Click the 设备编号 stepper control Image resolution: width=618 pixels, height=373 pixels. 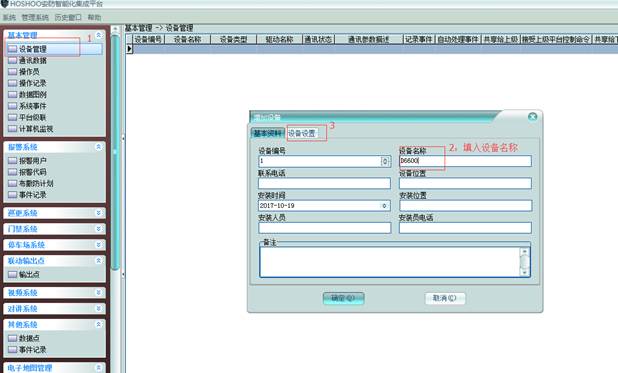coord(385,161)
